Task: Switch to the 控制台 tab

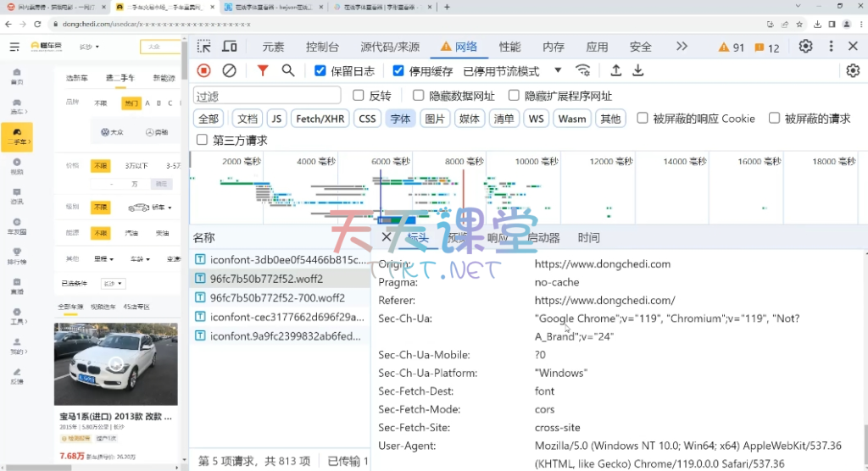Action: pos(322,47)
